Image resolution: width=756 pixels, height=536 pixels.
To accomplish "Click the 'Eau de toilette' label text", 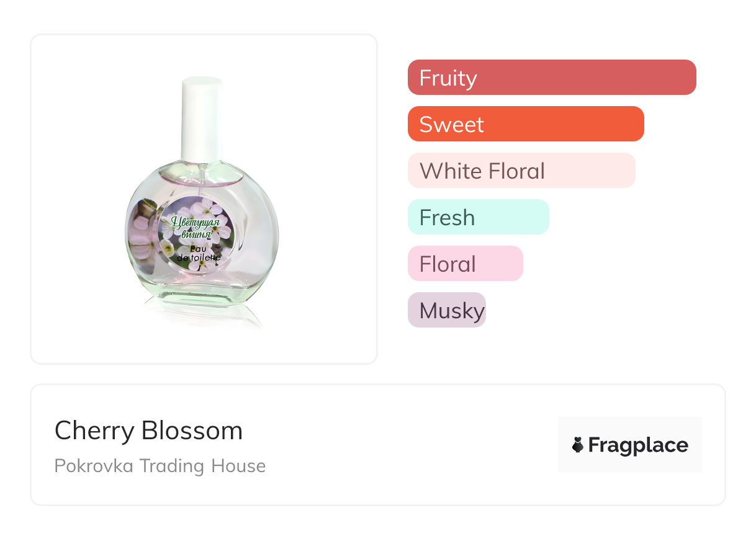I will [x=199, y=253].
